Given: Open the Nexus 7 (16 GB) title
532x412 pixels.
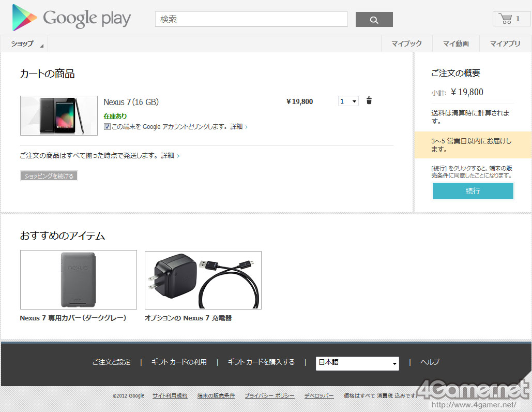Looking at the screenshot, I should (131, 102).
